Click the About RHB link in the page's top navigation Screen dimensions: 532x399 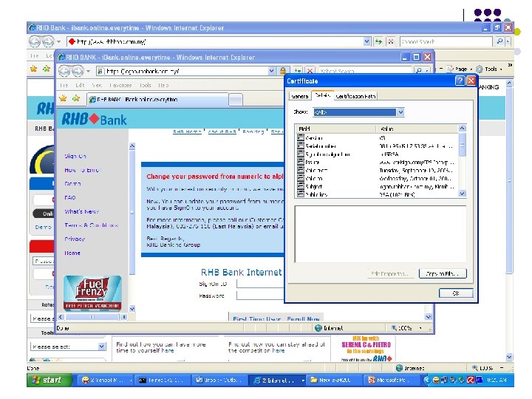pyautogui.click(x=222, y=132)
